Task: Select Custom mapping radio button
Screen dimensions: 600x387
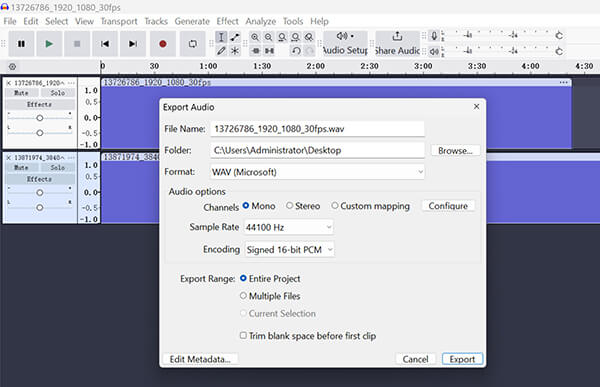Action: pyautogui.click(x=335, y=206)
